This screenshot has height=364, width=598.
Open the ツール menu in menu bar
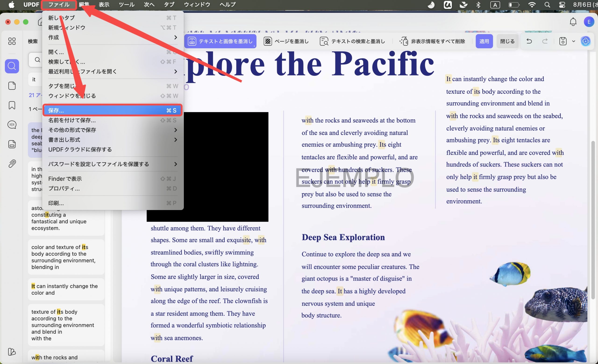click(x=126, y=5)
